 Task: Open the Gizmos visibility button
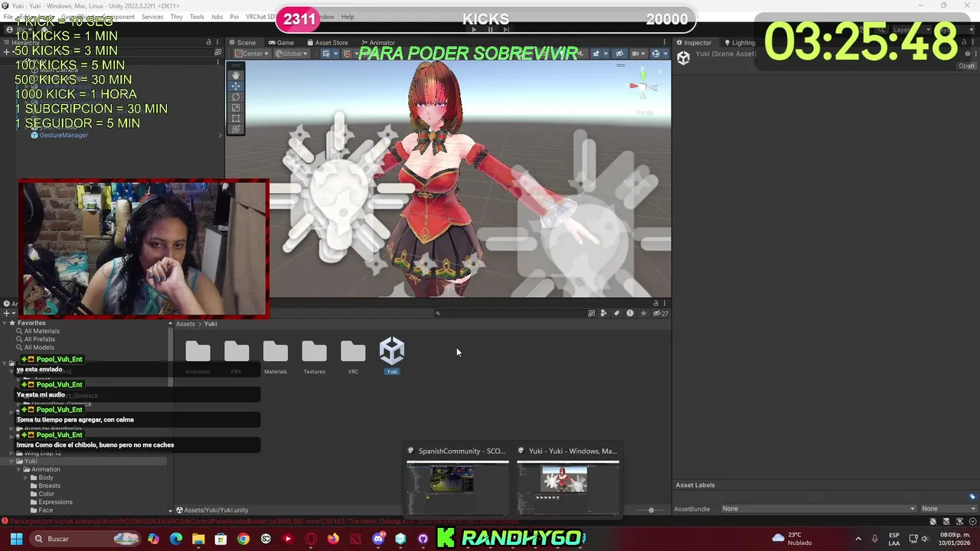[x=655, y=54]
